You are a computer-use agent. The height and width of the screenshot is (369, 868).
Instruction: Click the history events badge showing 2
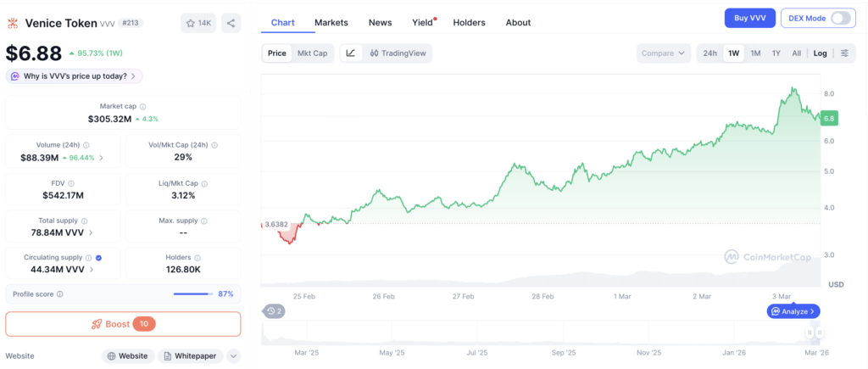(274, 311)
